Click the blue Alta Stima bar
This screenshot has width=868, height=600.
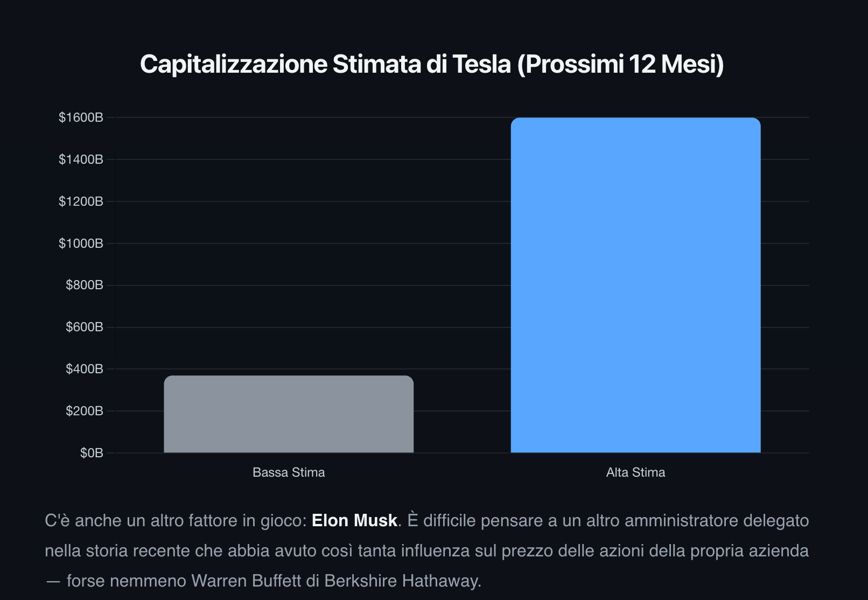click(x=635, y=285)
